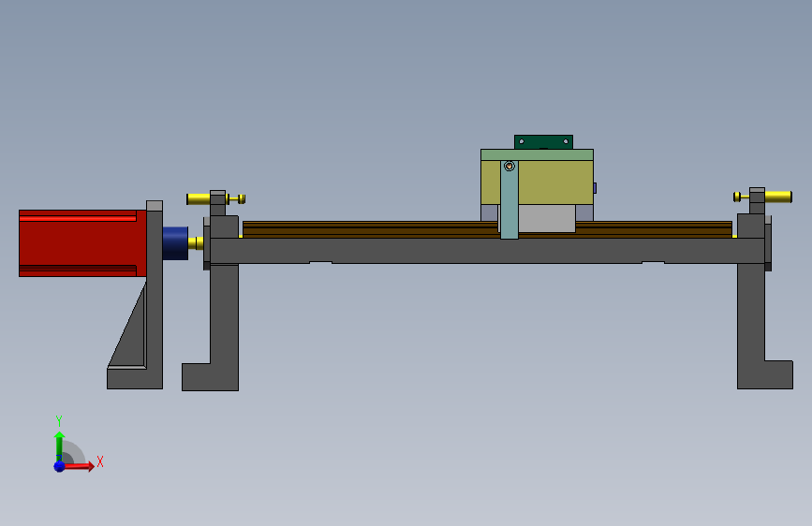This screenshot has height=526, width=812.
Task: Select the small blue part on carriage's right side
Action: [595, 188]
